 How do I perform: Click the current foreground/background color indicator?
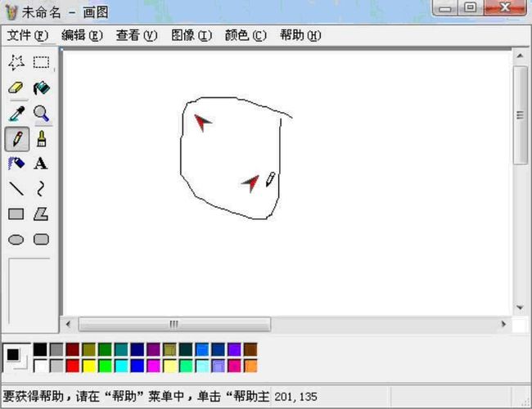point(16,357)
